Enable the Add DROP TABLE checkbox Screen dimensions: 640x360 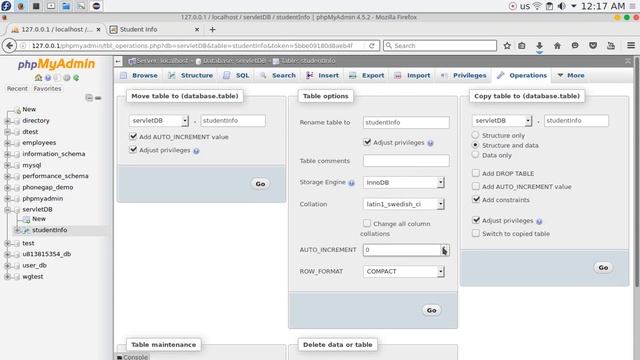[476, 173]
